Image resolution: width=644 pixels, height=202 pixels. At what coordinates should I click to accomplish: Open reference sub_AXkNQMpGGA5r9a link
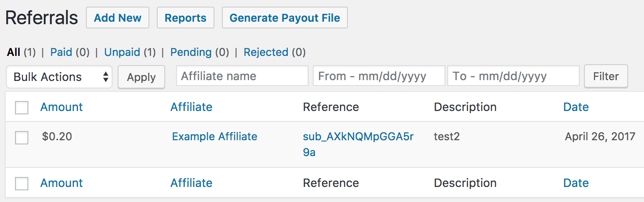pos(358,144)
